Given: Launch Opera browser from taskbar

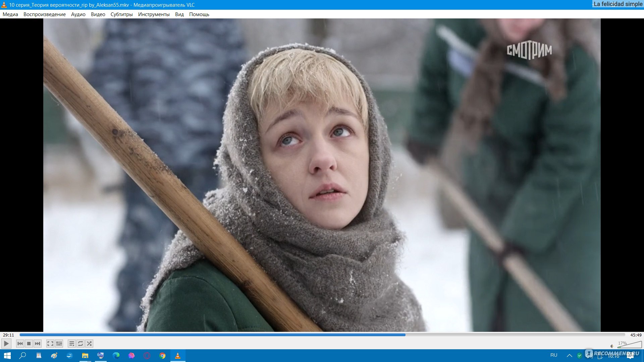Looking at the screenshot, I should coord(147,356).
